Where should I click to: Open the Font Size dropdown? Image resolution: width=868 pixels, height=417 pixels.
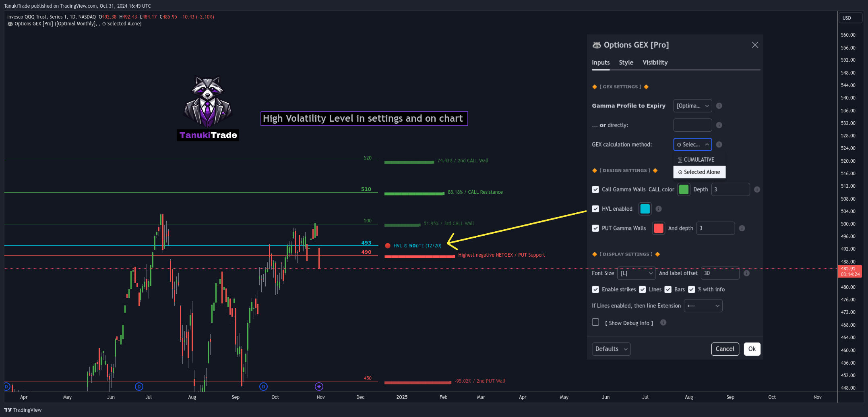[637, 273]
